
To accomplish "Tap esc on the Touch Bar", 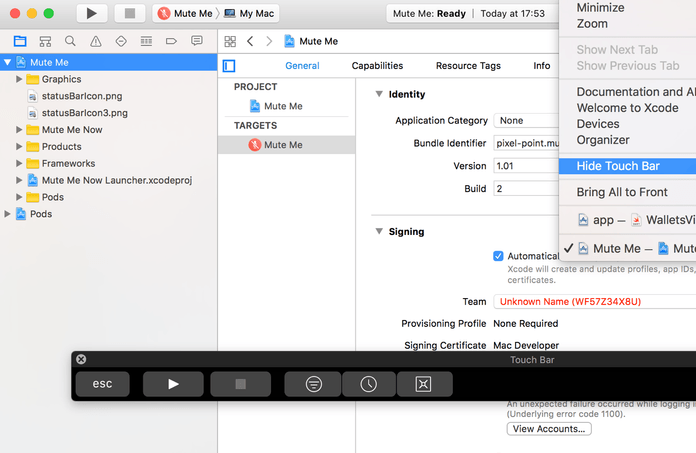I will 103,384.
